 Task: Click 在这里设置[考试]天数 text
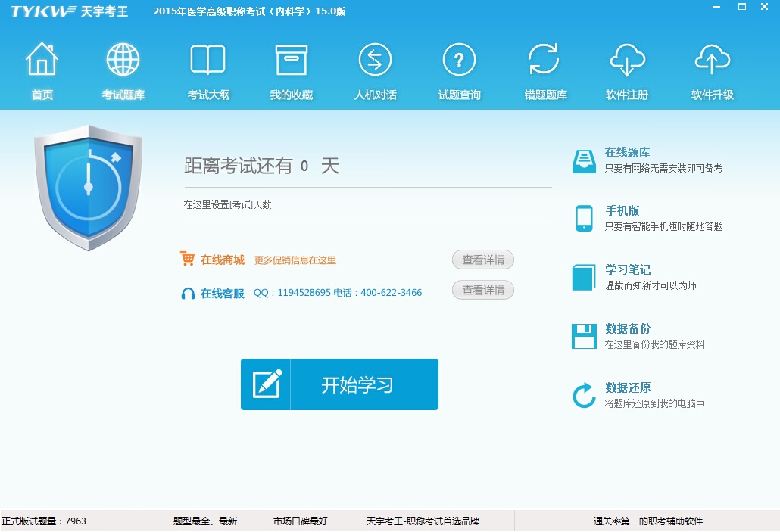tap(228, 205)
